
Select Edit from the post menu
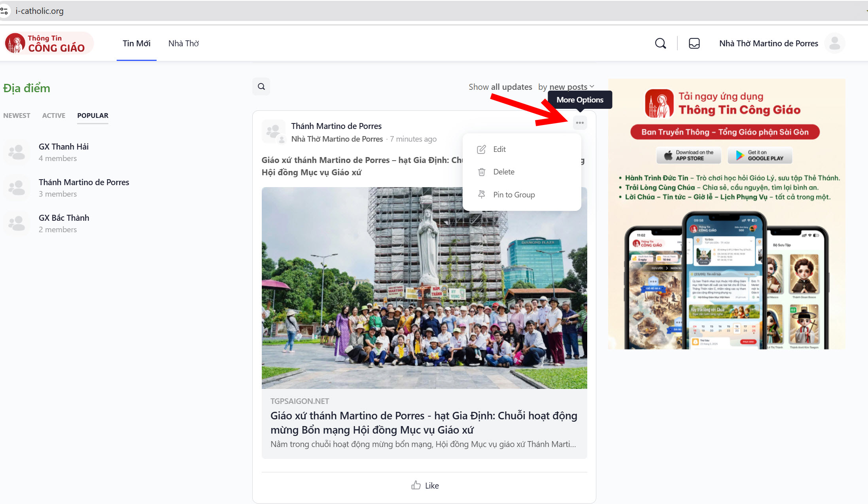pos(499,149)
